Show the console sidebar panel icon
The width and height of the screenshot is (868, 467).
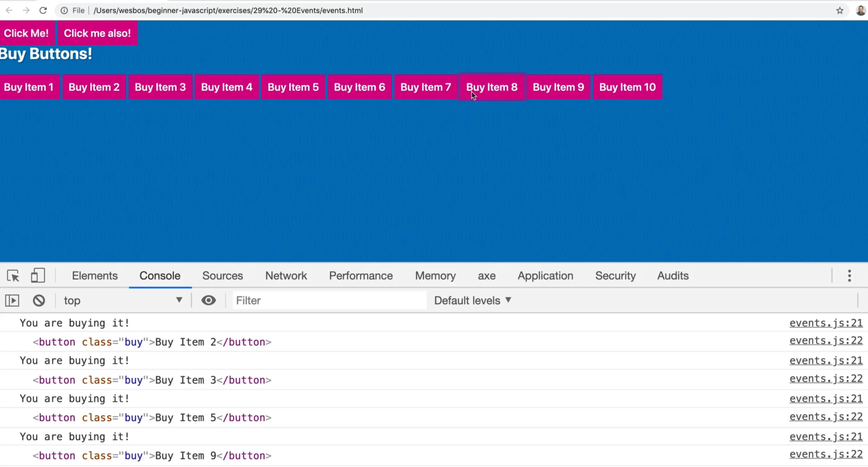coord(12,301)
